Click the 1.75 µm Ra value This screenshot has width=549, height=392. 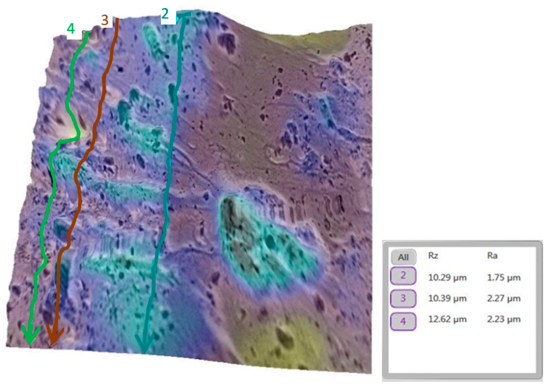point(503,277)
